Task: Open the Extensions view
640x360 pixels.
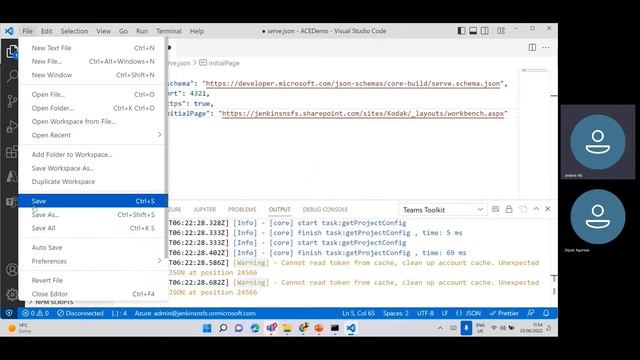Action: point(11,151)
